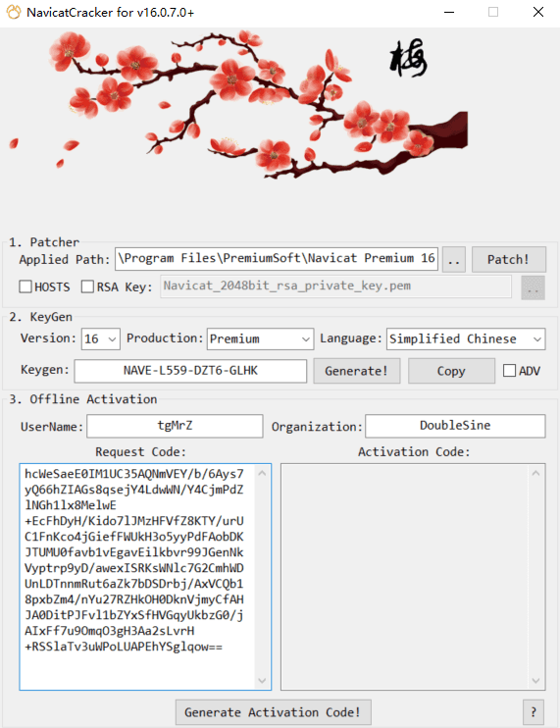560x728 pixels.
Task: Expand the Production dropdown set to Premium
Action: [x=260, y=338]
